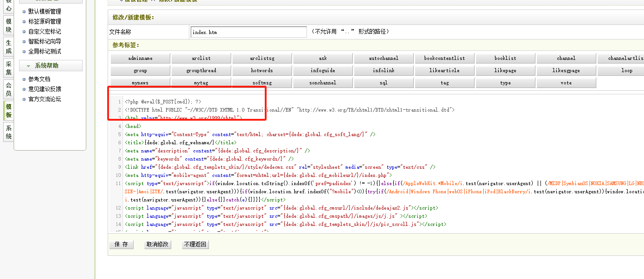Viewport: 644px width, 279px height.
Task: Click 不理返回 to go back
Action: click(195, 245)
